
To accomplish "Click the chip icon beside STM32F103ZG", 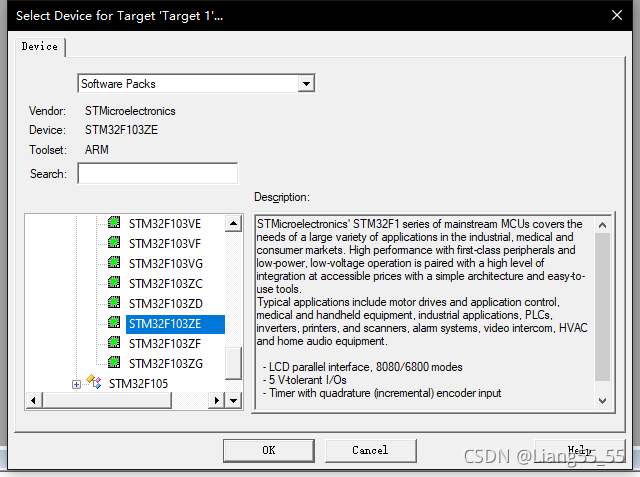I will [x=114, y=362].
